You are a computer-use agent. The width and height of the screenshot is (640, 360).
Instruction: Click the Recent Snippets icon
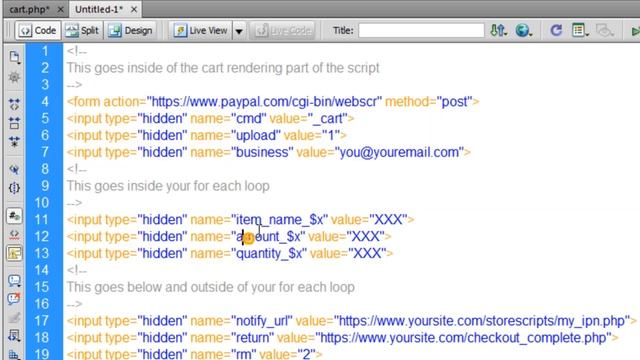14,336
